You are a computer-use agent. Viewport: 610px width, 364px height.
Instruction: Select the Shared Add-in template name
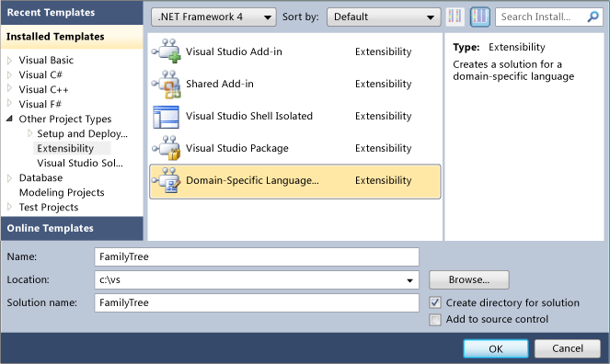tap(219, 84)
